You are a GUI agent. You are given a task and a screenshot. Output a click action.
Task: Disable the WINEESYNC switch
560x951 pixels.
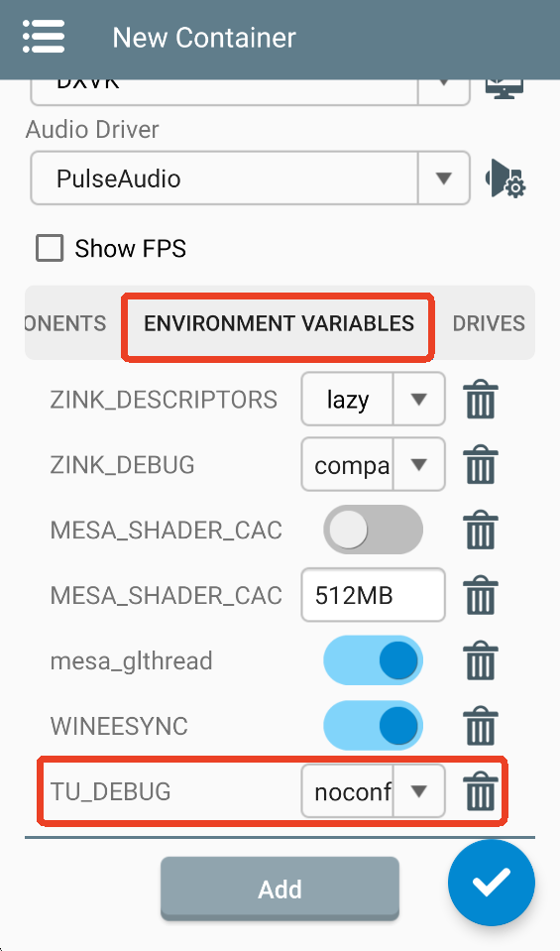[x=373, y=725]
